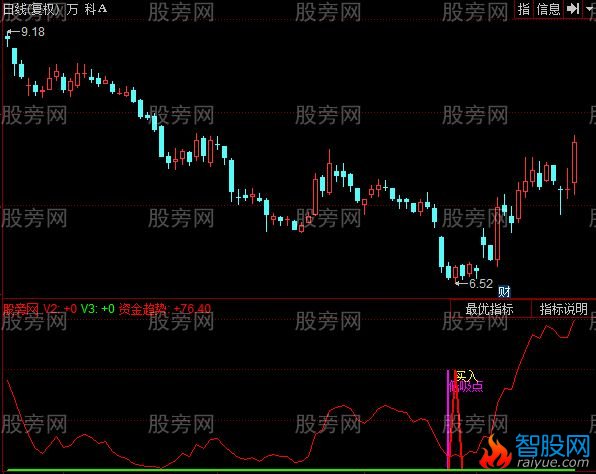Select the 6.52 low price label
This screenshot has height=474, width=596.
pyautogui.click(x=481, y=284)
